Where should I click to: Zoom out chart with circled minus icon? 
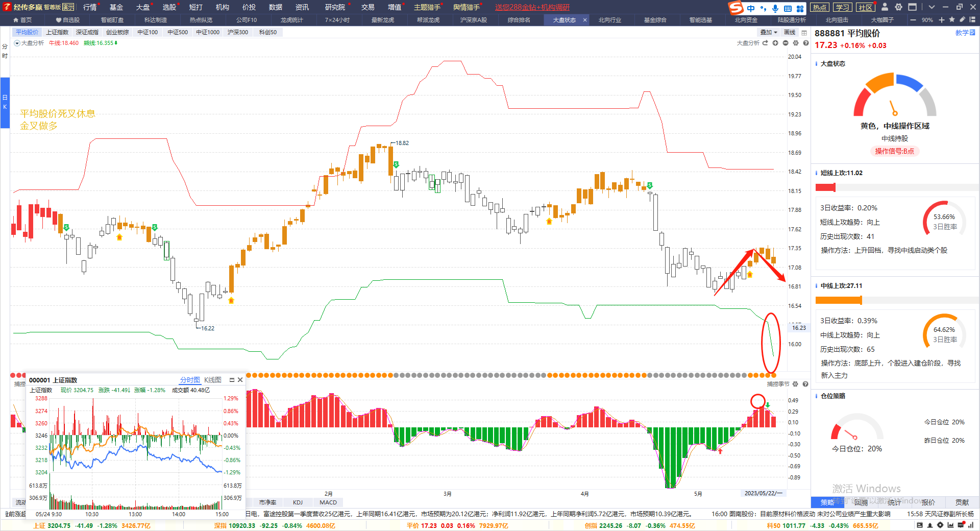click(x=786, y=43)
